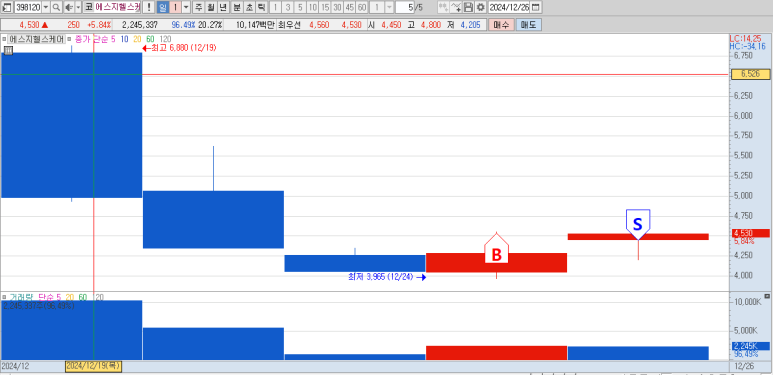The height and width of the screenshot is (375, 773).
Task: Click the 2024/12/26 date input field
Action: 509,7
